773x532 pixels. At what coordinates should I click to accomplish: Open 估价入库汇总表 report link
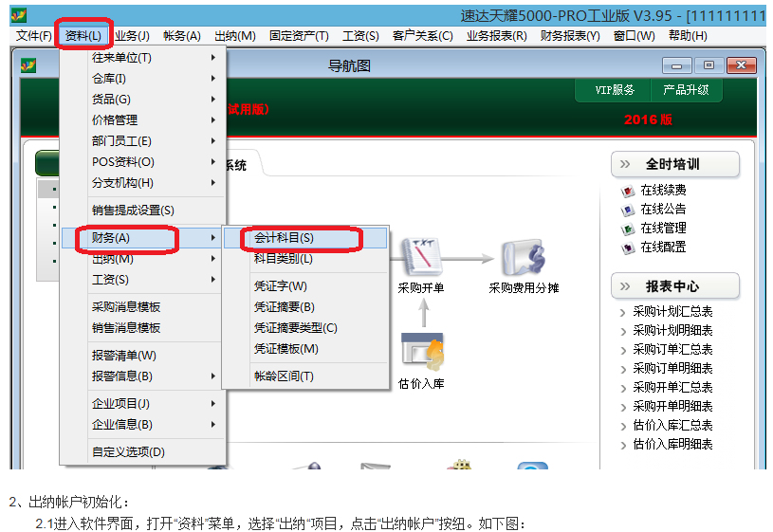tap(672, 426)
